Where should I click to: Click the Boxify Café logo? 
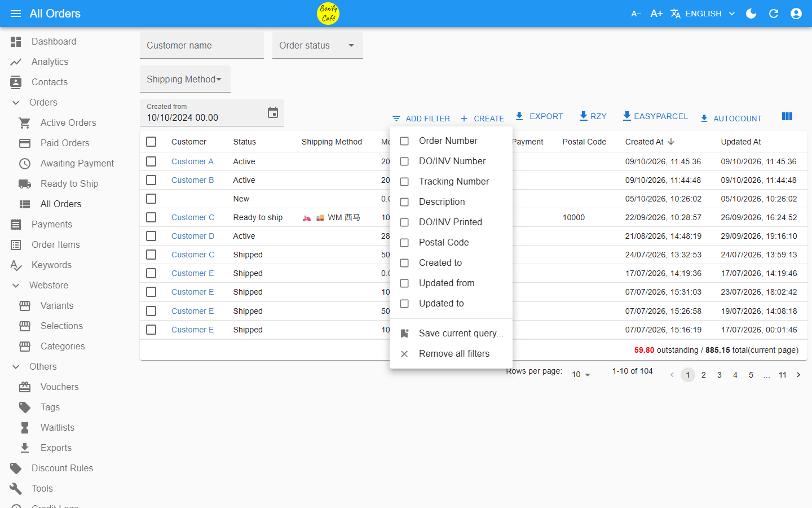pos(328,14)
